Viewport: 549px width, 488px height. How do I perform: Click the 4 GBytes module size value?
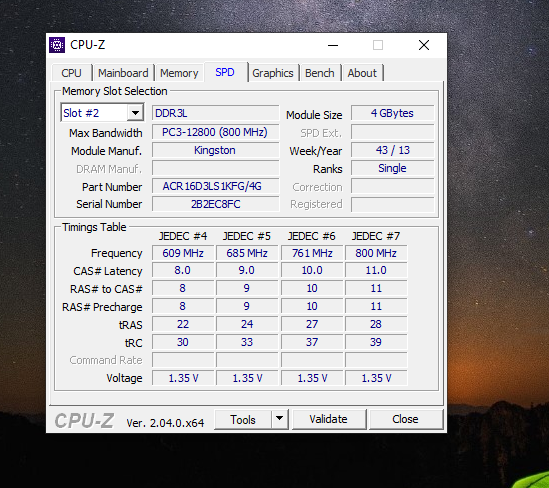click(392, 113)
